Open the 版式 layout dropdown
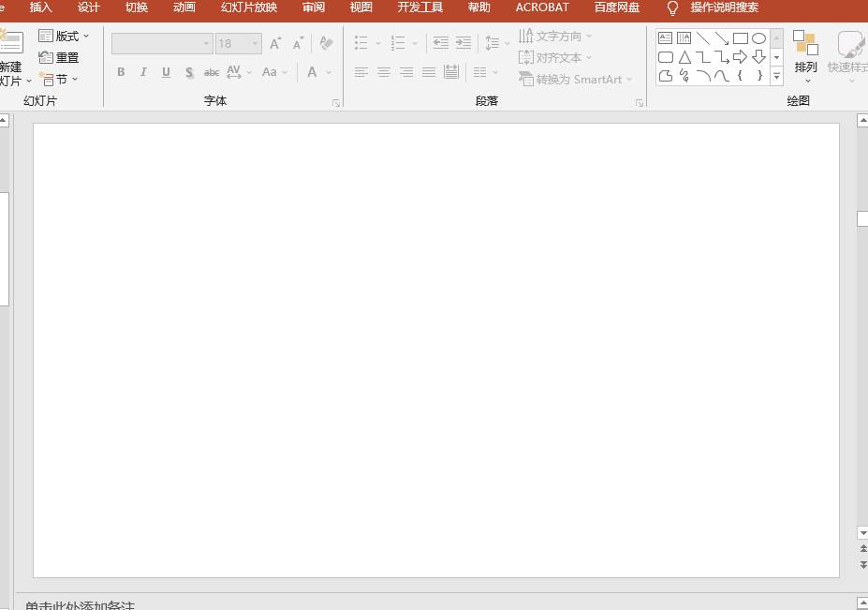This screenshot has height=610, width=868. pos(65,36)
